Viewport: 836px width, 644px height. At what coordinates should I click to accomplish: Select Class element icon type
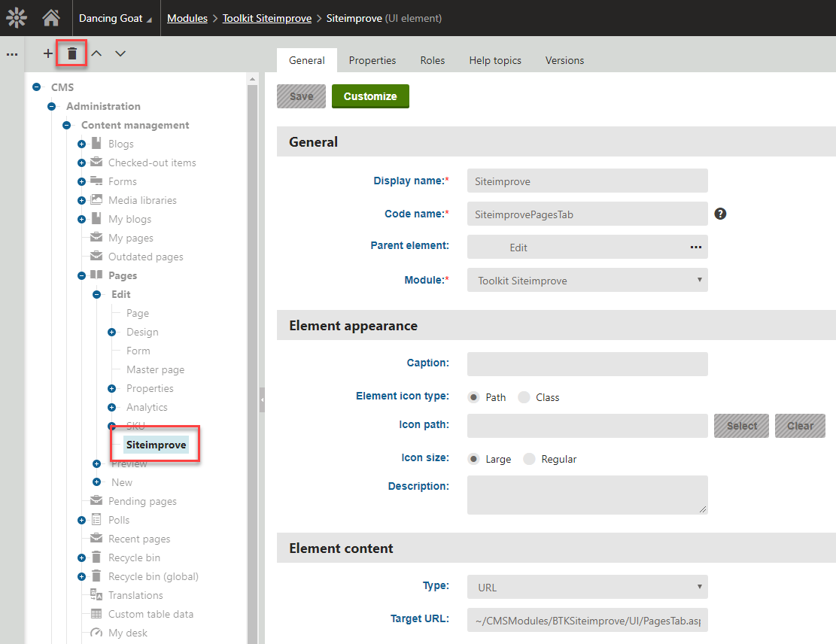(x=524, y=397)
